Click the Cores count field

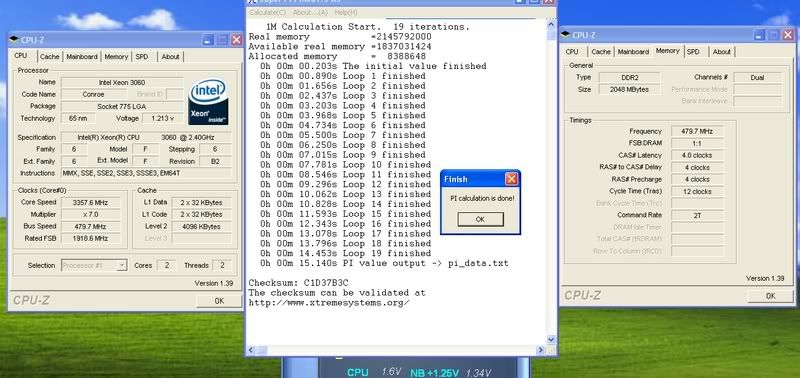[166, 265]
